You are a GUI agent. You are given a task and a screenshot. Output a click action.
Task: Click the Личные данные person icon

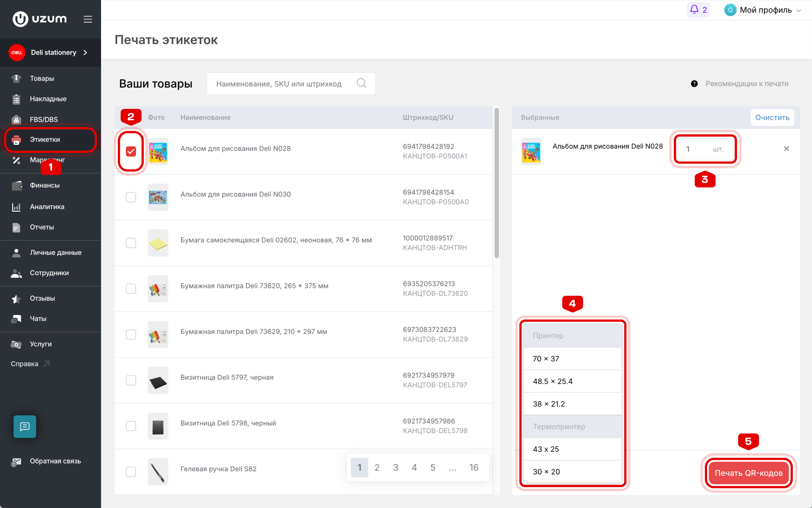click(x=16, y=253)
